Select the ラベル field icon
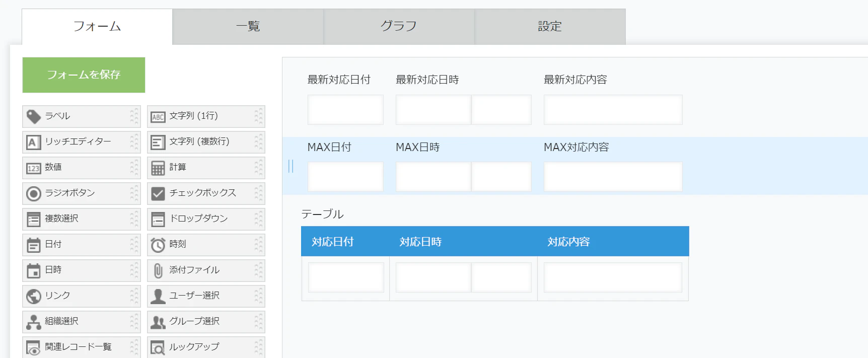Viewport: 868px width, 358px height. pos(34,117)
